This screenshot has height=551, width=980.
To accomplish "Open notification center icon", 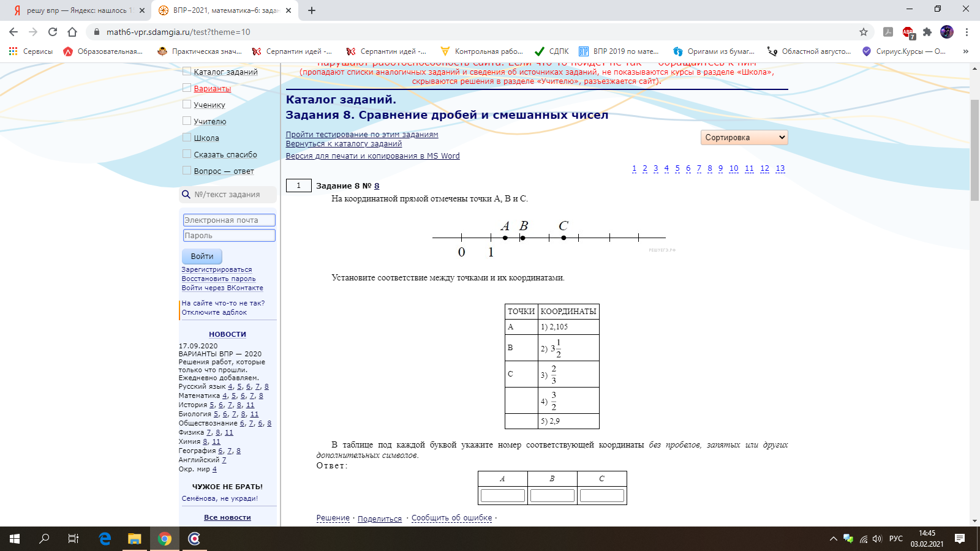I will click(x=960, y=539).
